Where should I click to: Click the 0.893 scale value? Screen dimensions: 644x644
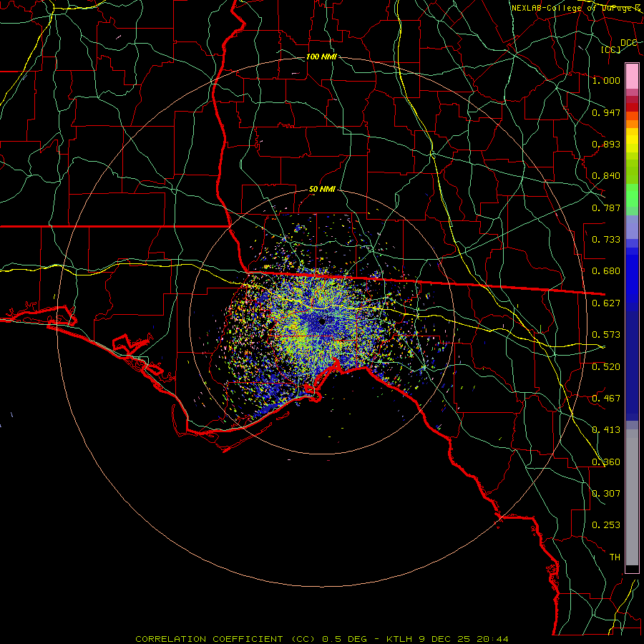(x=606, y=144)
